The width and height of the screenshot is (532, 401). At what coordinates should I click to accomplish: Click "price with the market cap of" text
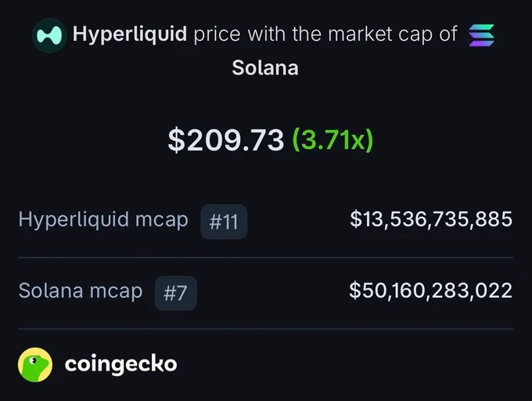[325, 34]
